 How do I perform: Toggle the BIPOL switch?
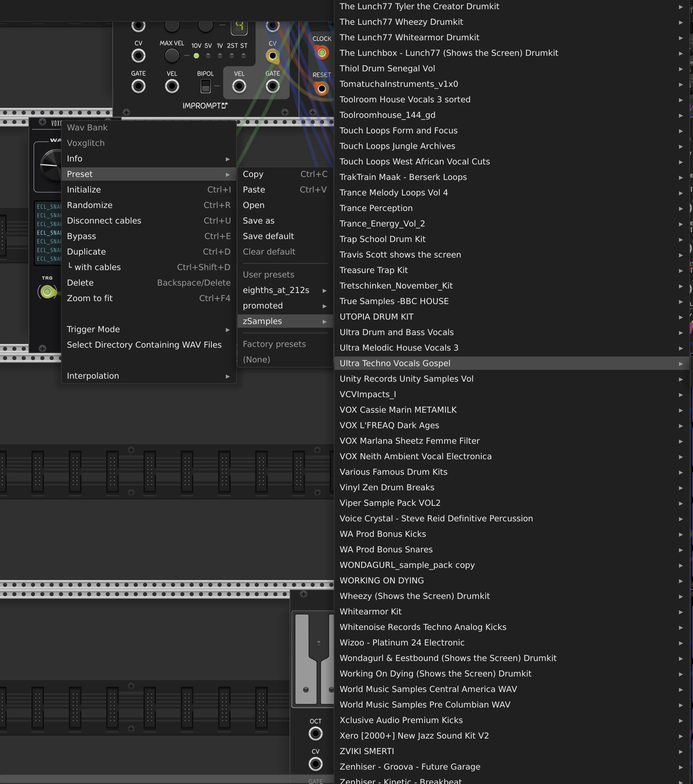[x=205, y=86]
